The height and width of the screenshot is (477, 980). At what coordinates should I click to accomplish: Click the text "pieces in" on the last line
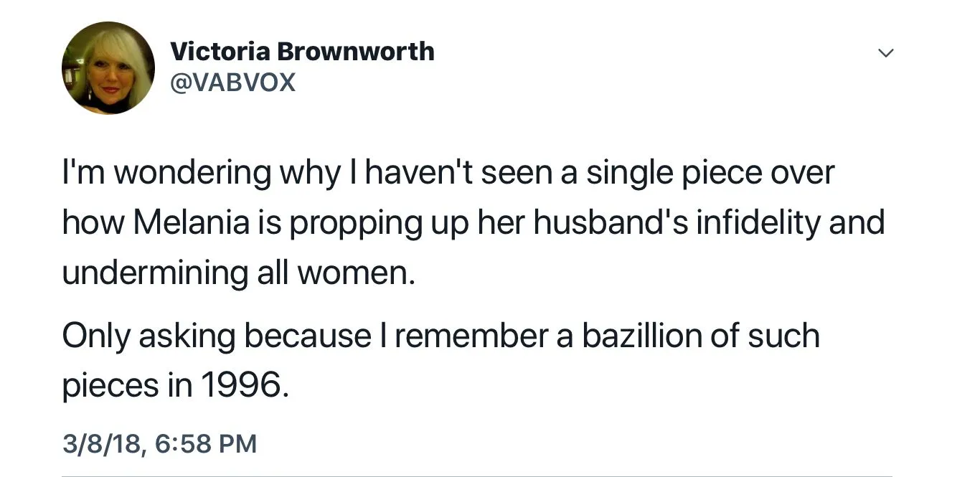click(x=127, y=387)
